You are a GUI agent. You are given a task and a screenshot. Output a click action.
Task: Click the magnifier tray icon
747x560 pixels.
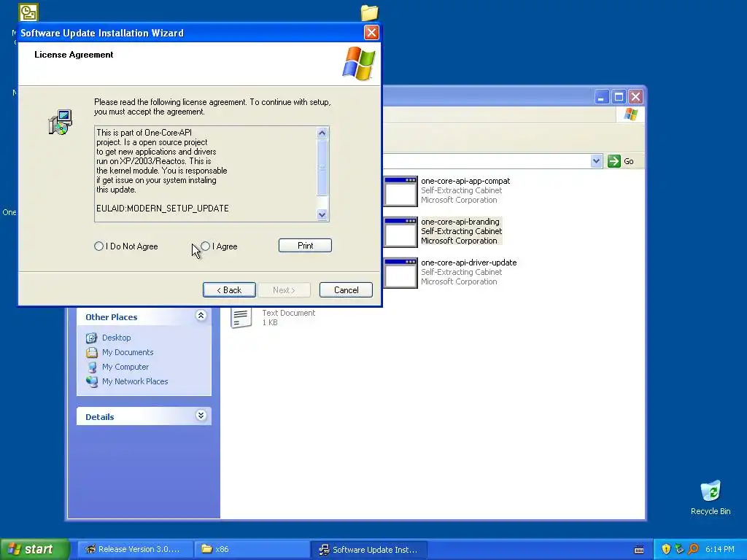[x=693, y=549]
